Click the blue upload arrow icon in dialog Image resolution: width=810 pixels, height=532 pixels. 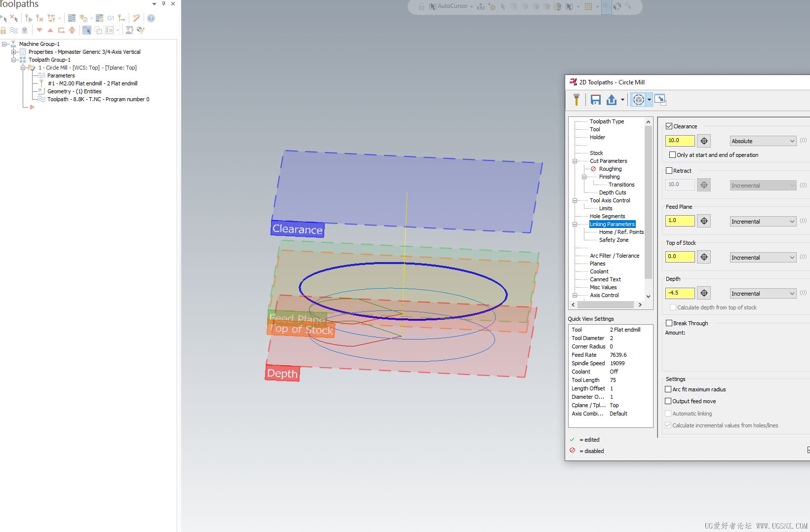click(x=612, y=100)
